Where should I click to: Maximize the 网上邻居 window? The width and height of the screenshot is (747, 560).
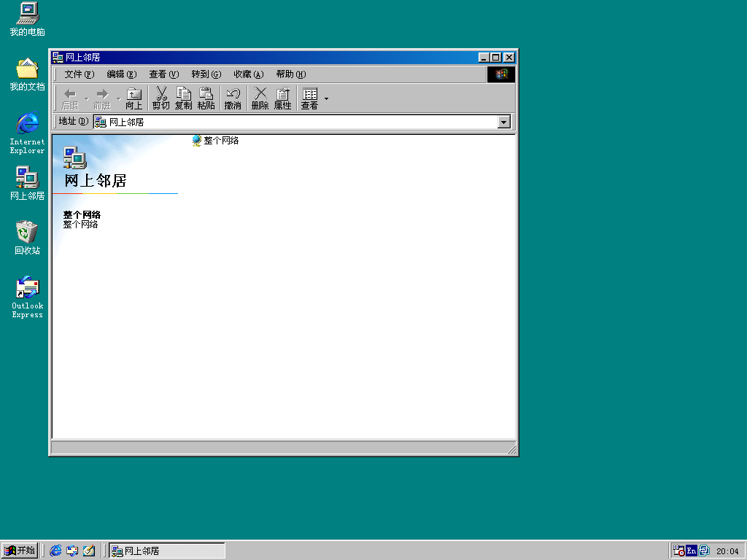click(496, 58)
